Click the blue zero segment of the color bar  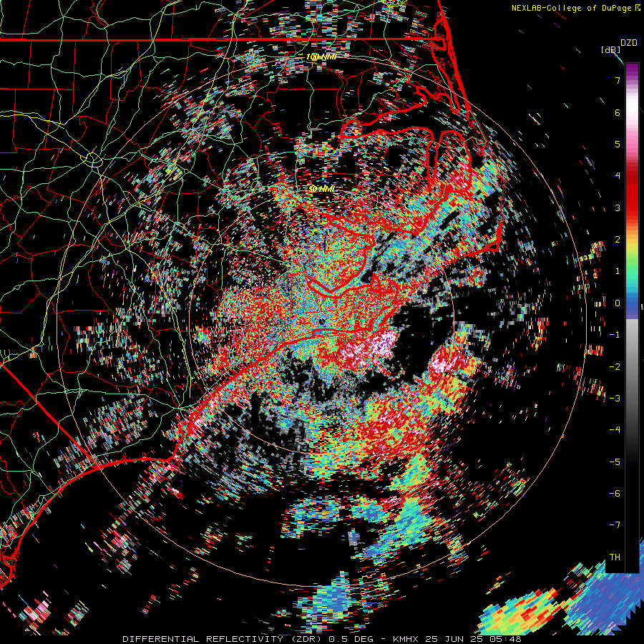632,307
